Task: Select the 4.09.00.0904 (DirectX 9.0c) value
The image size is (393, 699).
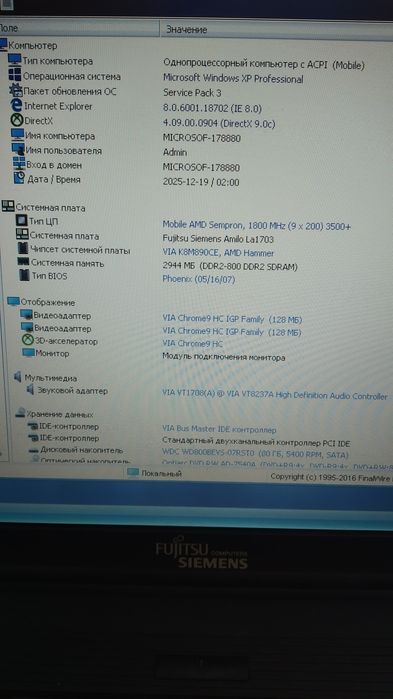Action: 219,123
